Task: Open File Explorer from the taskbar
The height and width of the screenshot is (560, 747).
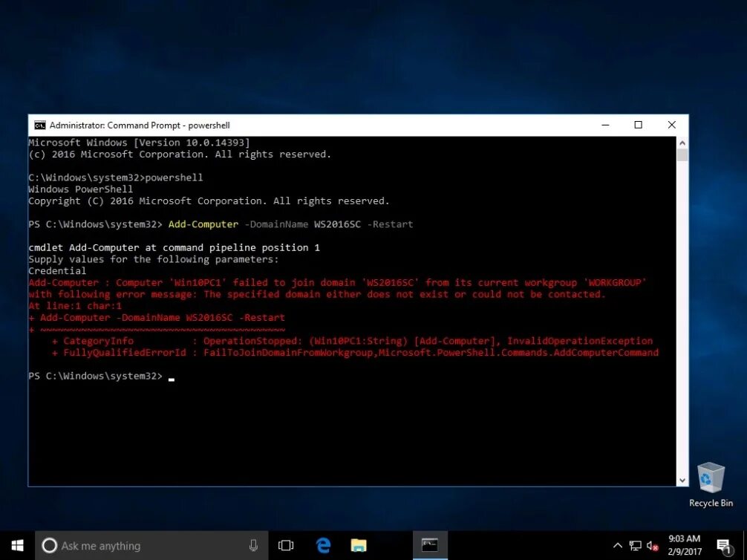Action: 358,546
